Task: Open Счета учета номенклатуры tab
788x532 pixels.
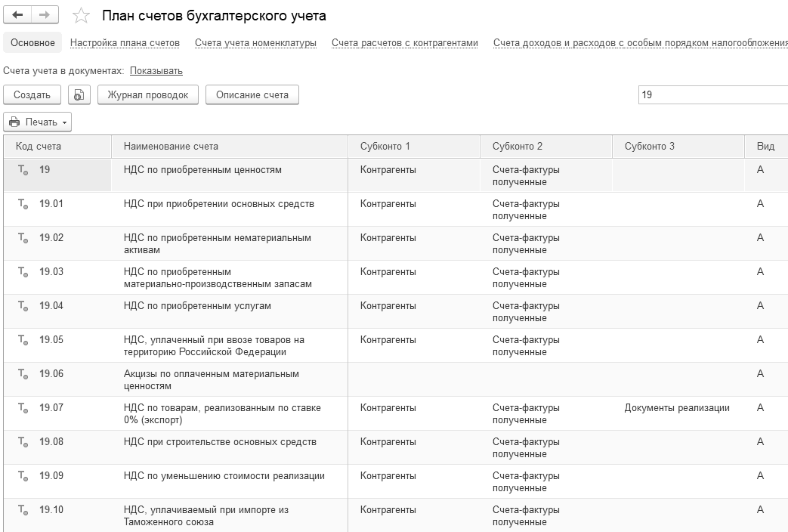Action: click(x=255, y=43)
